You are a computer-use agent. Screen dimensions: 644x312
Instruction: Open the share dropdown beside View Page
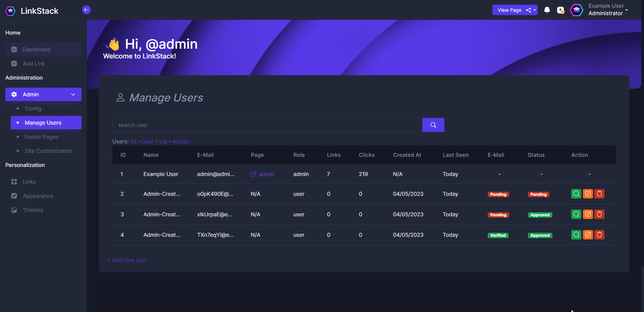pos(531,10)
